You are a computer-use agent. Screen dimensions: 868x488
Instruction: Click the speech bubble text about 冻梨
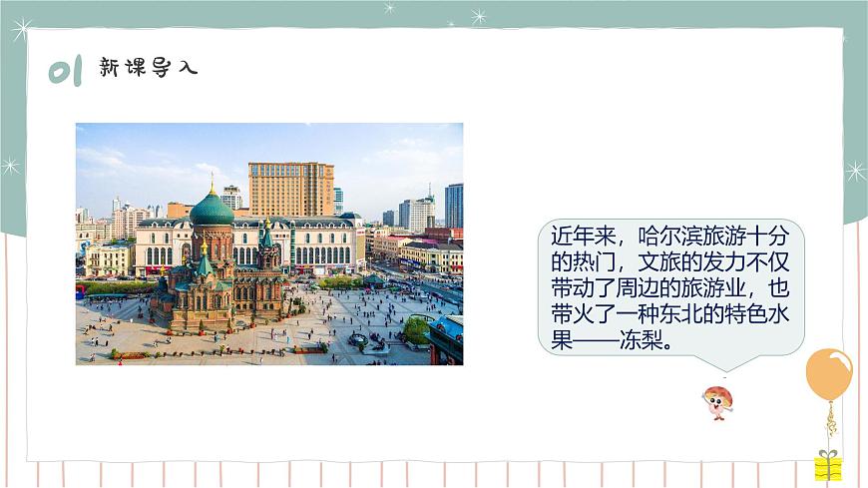click(x=669, y=288)
